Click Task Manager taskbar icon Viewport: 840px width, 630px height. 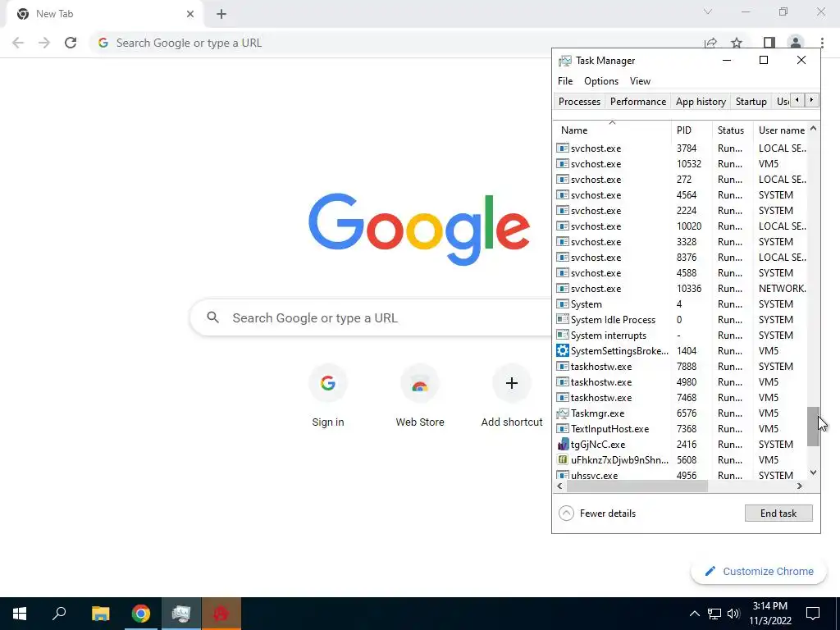tap(181, 614)
